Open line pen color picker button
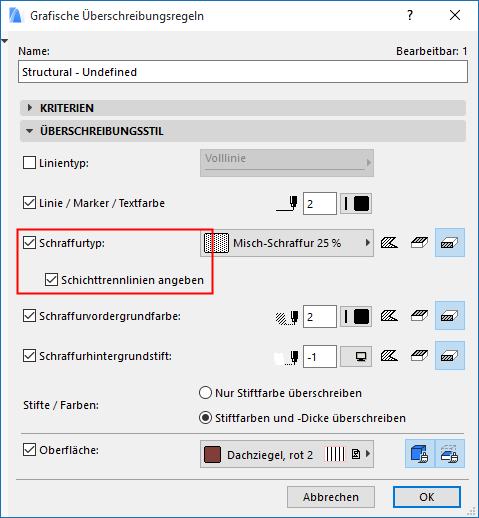The width and height of the screenshot is (479, 518). click(356, 203)
